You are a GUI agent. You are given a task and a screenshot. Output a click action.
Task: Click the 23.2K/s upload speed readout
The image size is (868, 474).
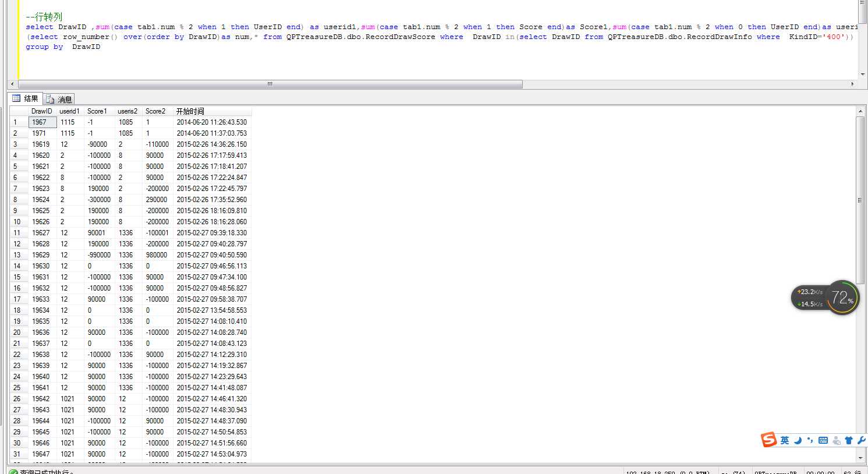tap(810, 292)
